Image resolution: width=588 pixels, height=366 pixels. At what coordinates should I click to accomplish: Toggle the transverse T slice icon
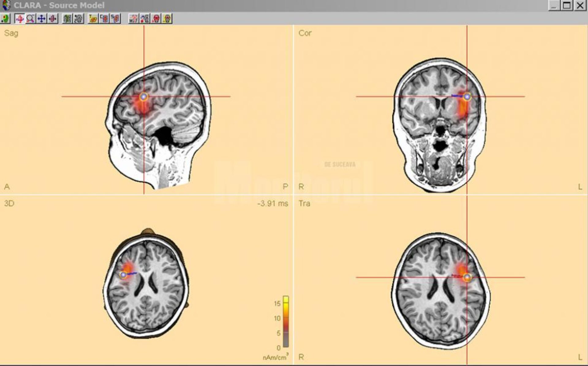point(93,19)
